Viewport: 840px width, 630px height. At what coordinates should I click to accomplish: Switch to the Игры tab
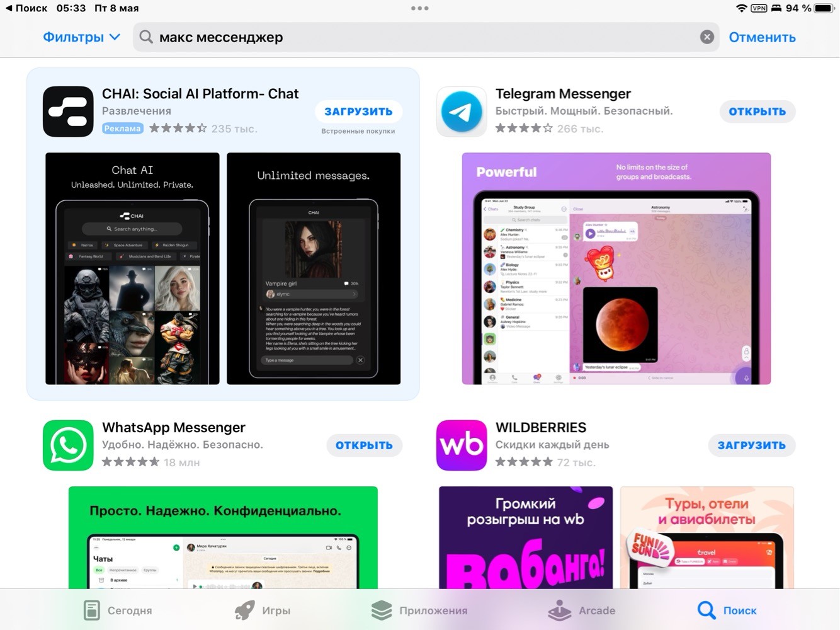(262, 610)
